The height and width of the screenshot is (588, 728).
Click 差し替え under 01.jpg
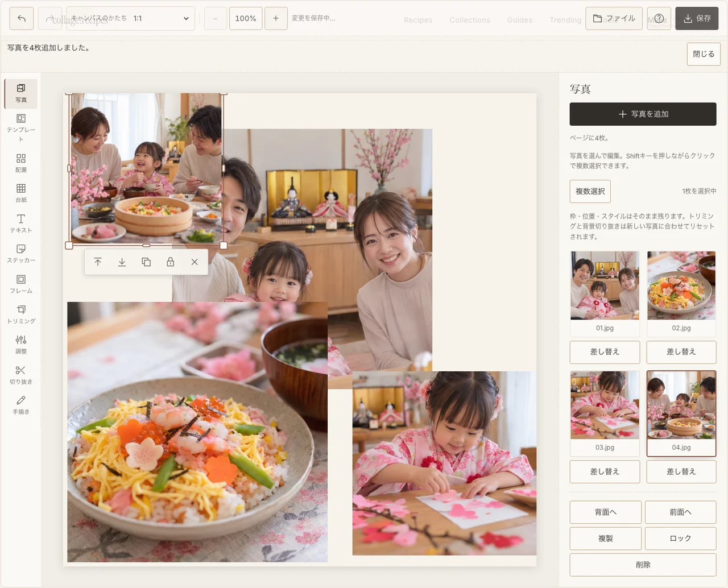pos(605,352)
